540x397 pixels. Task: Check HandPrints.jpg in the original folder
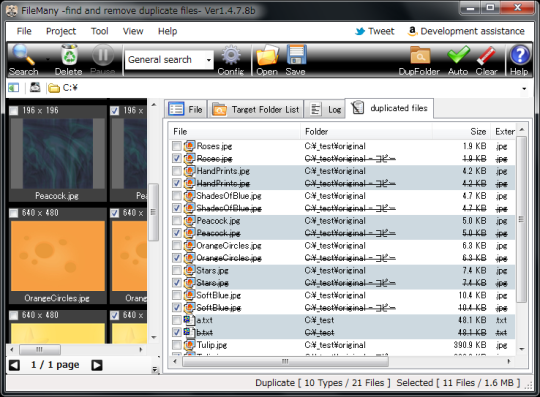pos(177,171)
